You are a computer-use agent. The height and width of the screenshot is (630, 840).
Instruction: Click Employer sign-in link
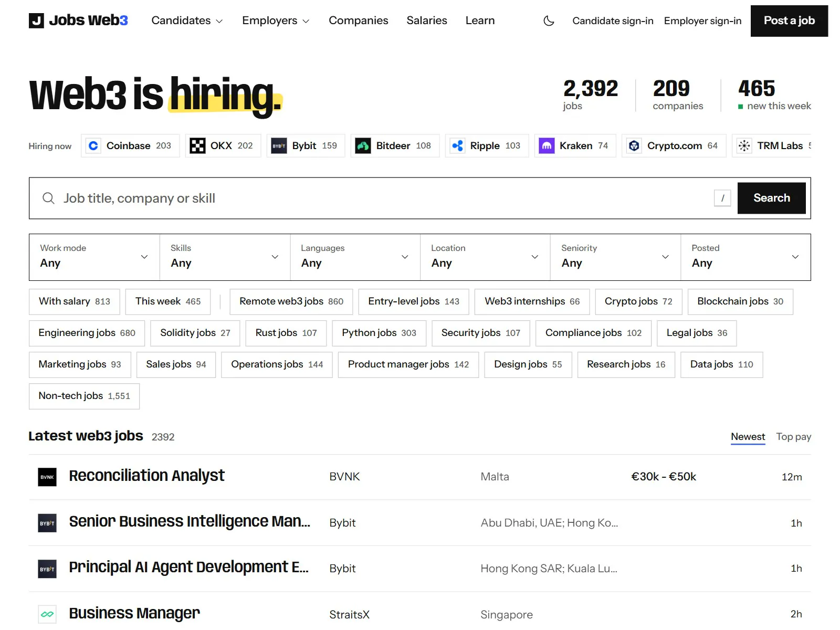(702, 20)
